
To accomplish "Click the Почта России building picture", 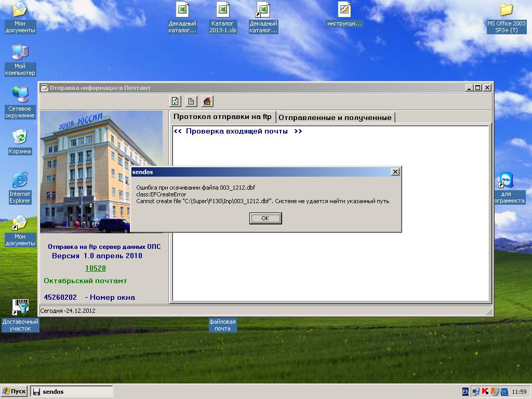I will [x=101, y=171].
